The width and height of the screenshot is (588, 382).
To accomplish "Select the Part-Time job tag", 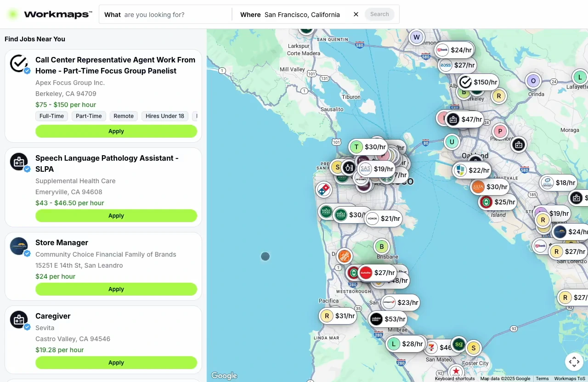I will click(89, 116).
